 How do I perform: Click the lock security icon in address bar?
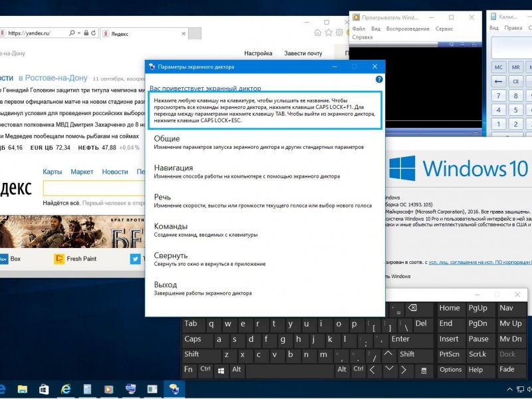(86, 33)
